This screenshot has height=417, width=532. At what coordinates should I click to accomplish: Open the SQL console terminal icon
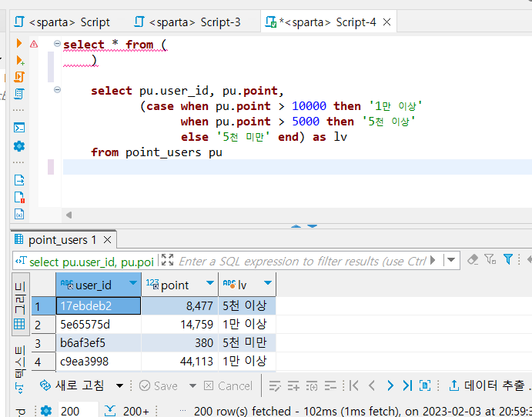[19, 128]
